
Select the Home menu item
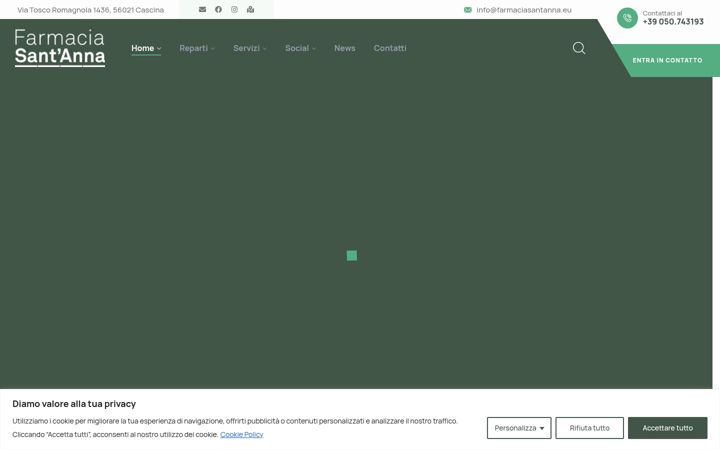(x=142, y=48)
